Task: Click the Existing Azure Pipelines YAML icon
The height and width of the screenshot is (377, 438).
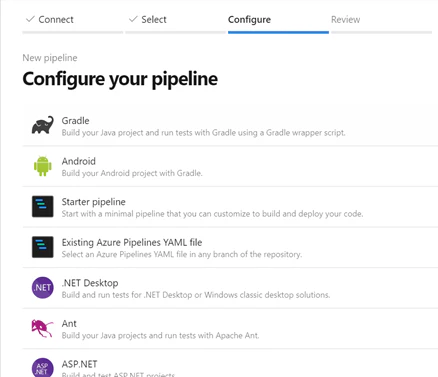Action: tap(43, 247)
